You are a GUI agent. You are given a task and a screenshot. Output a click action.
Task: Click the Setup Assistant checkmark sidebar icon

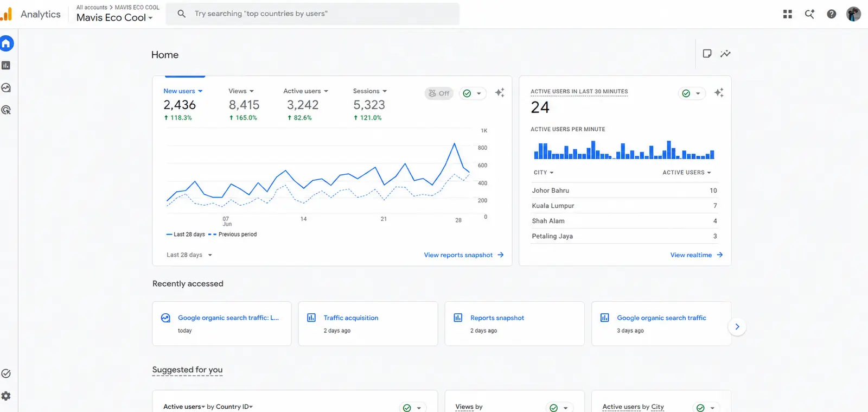point(6,373)
